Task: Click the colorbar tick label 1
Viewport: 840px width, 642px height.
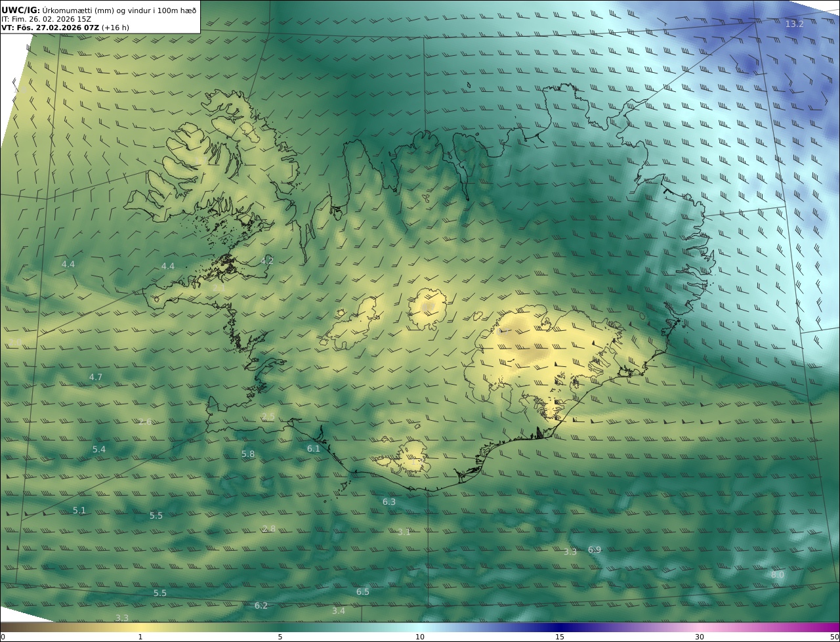Action: pyautogui.click(x=140, y=637)
